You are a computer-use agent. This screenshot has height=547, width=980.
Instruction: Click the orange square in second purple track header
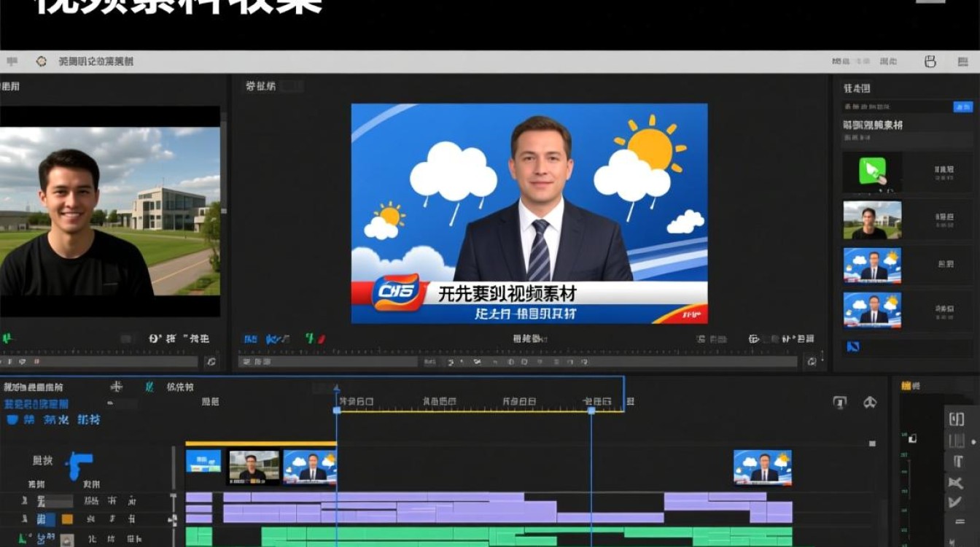point(67,519)
